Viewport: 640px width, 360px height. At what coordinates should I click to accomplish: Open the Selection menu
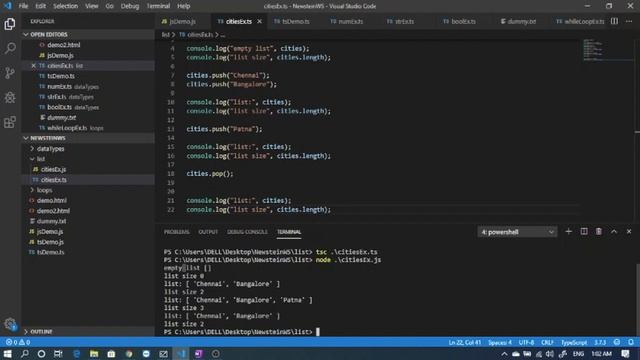(65, 6)
